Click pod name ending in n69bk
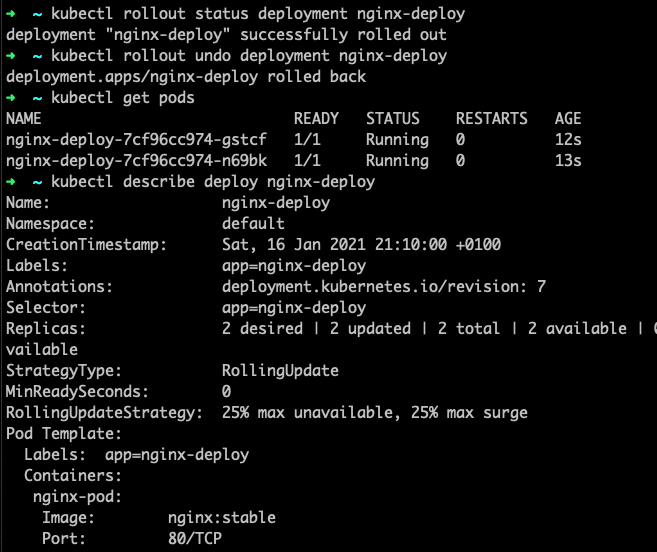 click(136, 161)
